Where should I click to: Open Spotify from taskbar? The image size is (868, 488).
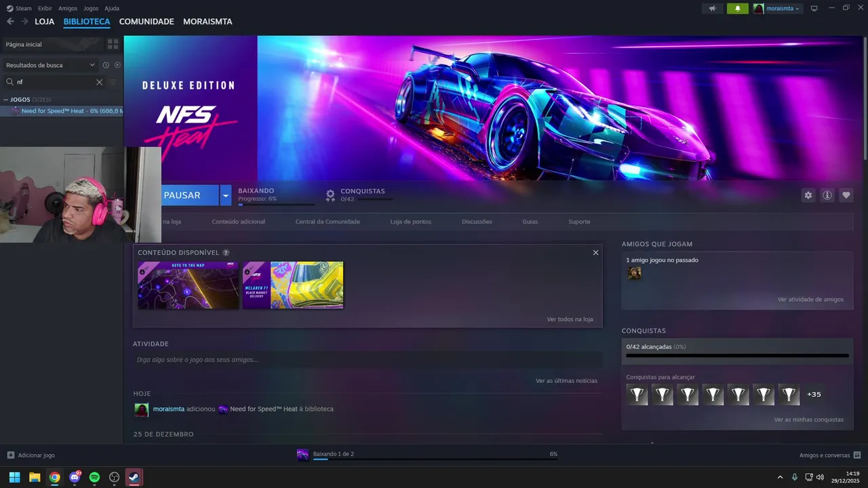[94, 477]
